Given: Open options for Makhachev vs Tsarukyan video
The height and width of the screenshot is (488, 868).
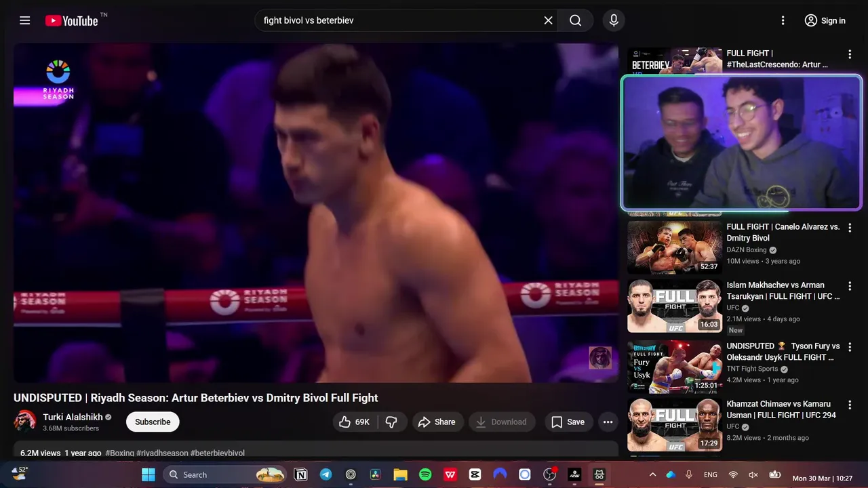Looking at the screenshot, I should click(850, 287).
